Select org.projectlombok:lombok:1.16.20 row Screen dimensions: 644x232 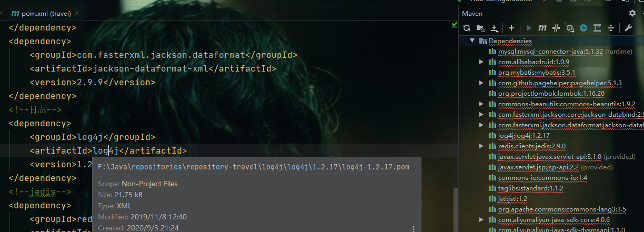coord(551,93)
